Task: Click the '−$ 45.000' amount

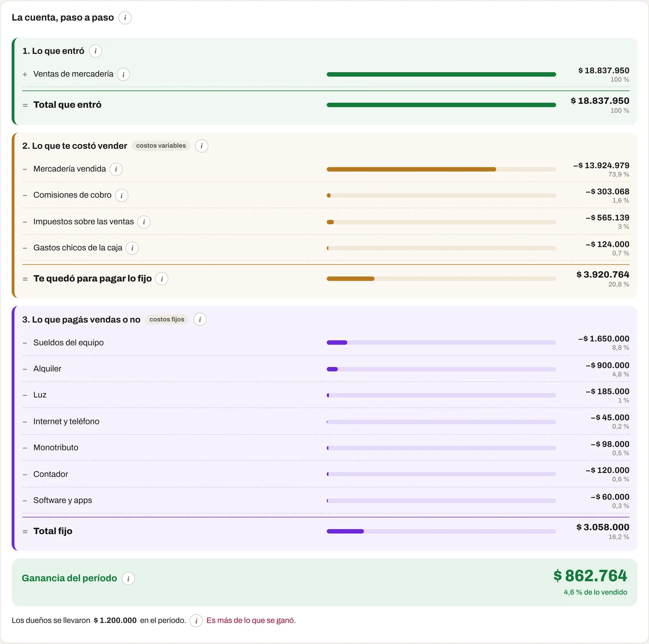Action: pyautogui.click(x=610, y=417)
